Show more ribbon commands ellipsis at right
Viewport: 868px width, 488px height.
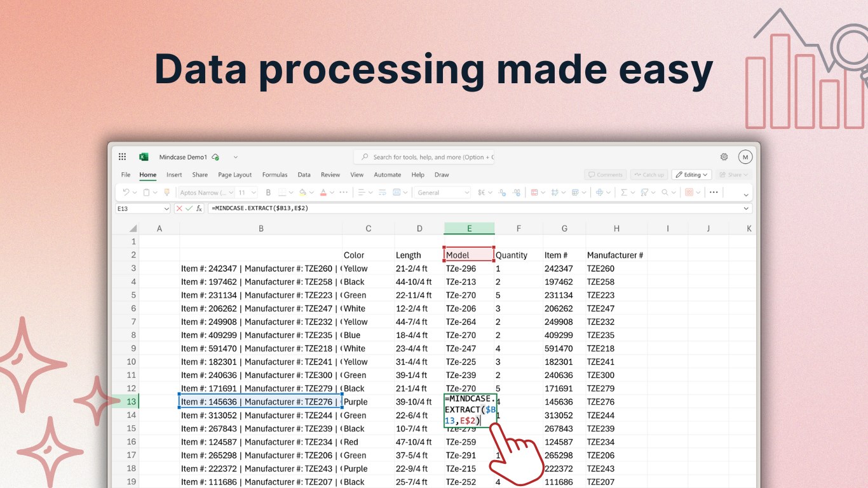click(714, 193)
